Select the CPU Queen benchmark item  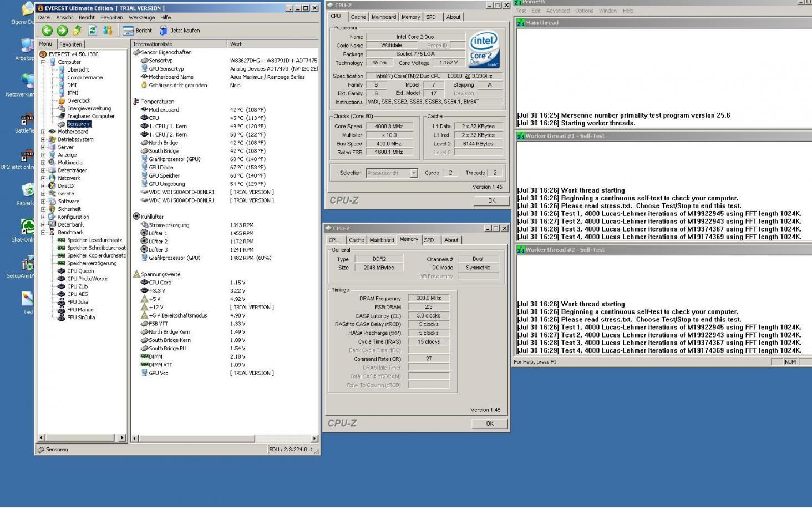coord(80,271)
